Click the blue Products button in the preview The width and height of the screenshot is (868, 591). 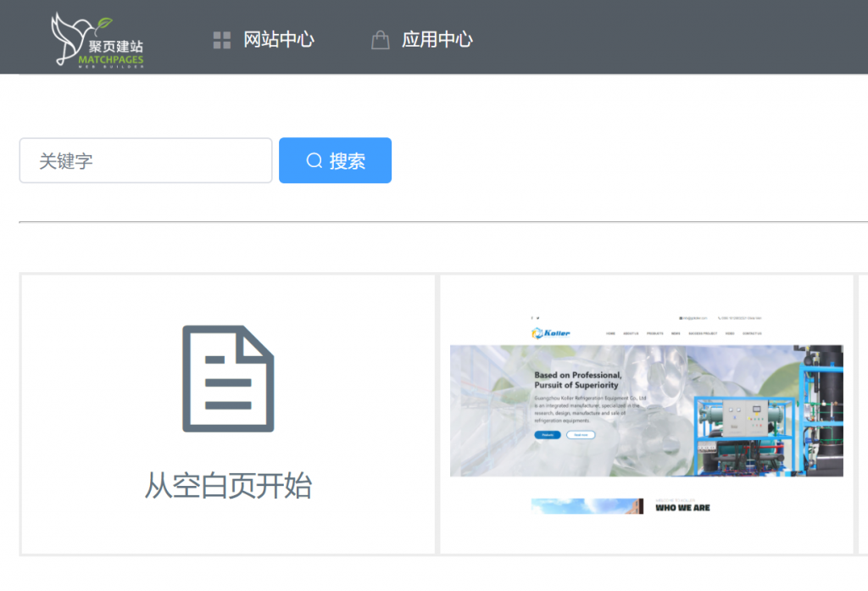[547, 435]
